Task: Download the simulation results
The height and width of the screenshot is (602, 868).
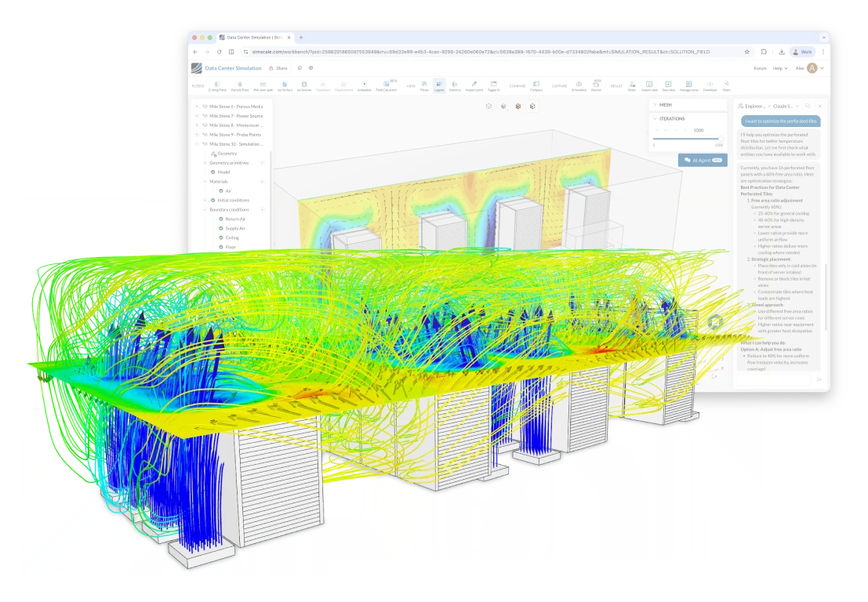Action: 710,85
